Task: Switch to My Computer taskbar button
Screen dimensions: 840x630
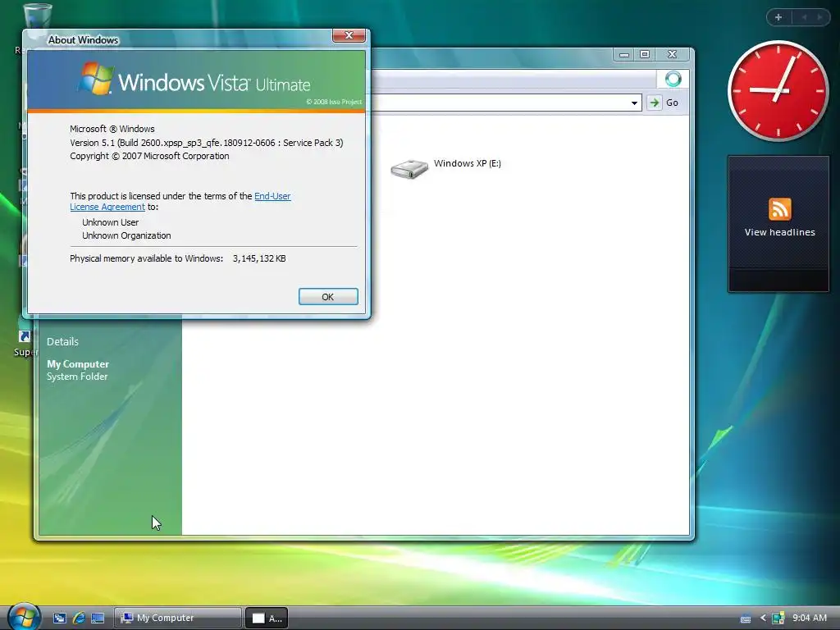Action: tap(178, 618)
